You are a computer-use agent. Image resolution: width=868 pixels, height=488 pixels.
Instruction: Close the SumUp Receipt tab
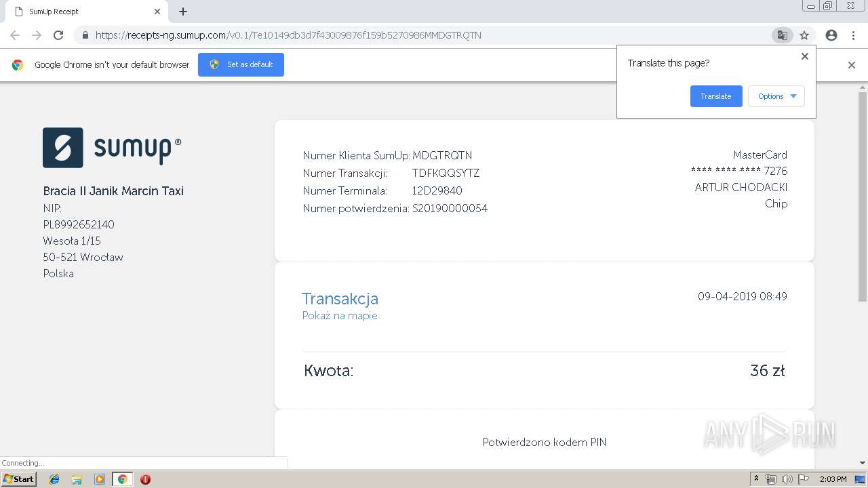[157, 12]
